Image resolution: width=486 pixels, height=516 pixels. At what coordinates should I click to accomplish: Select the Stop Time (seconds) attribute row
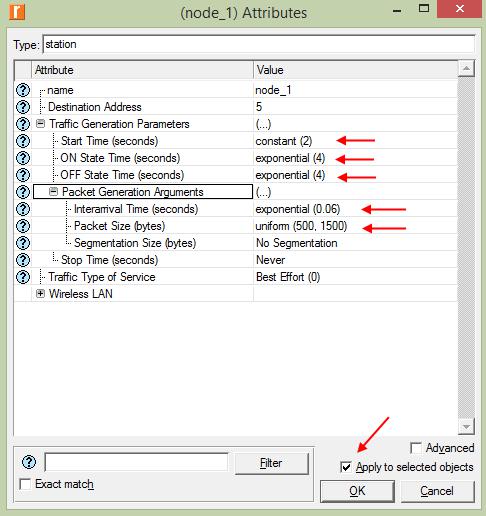(109, 260)
